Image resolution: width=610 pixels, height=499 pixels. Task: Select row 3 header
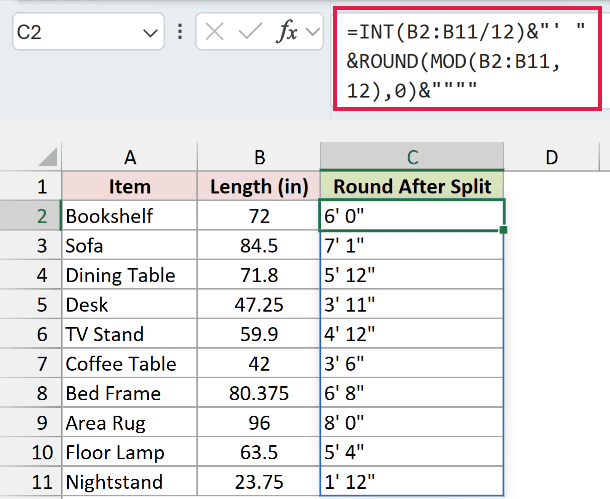(31, 245)
